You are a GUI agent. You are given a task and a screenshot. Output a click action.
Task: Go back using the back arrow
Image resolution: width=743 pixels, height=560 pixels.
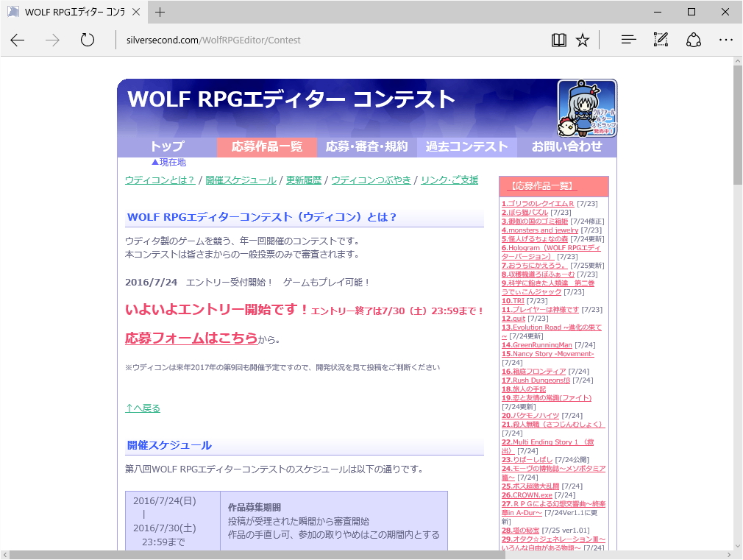tap(17, 40)
